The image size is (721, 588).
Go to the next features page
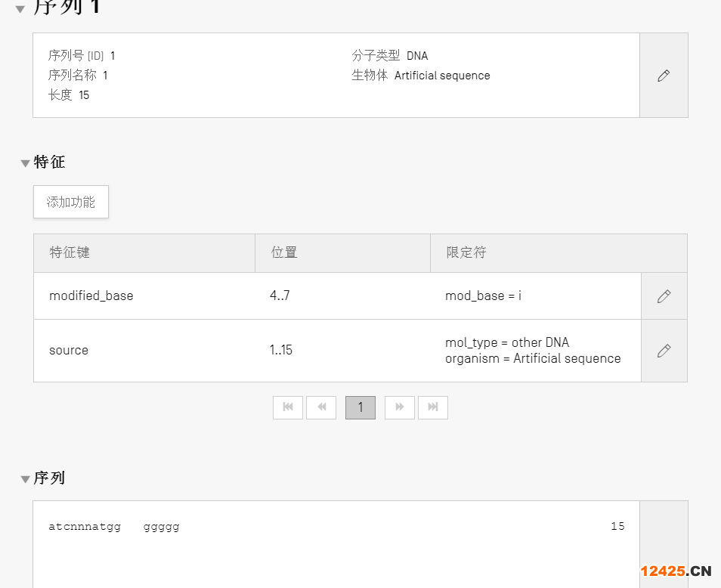click(400, 407)
